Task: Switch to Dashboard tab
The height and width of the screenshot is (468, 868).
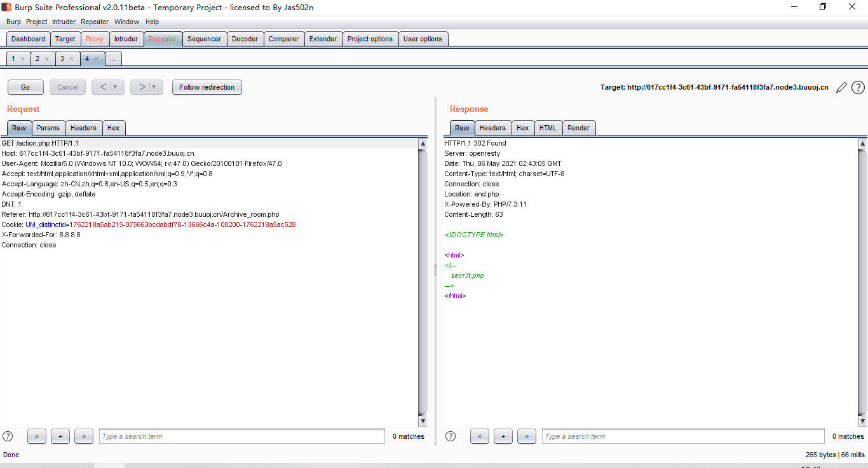Action: (x=28, y=39)
